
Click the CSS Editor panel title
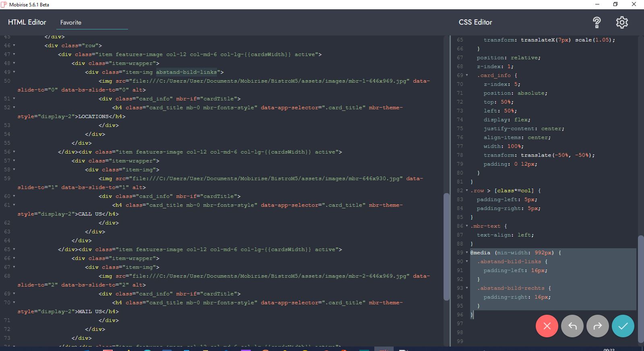pyautogui.click(x=475, y=22)
